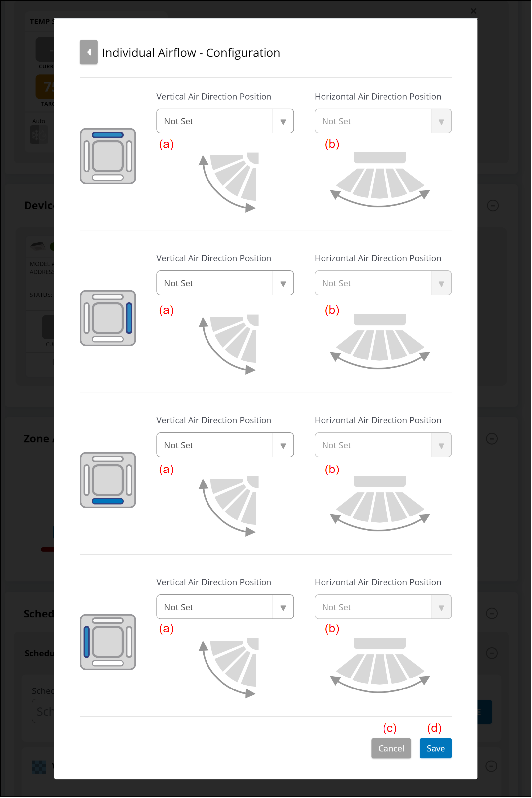Image resolution: width=532 pixels, height=798 pixels.
Task: Open the third row Vertical Air Direction dropdown
Action: (x=225, y=445)
